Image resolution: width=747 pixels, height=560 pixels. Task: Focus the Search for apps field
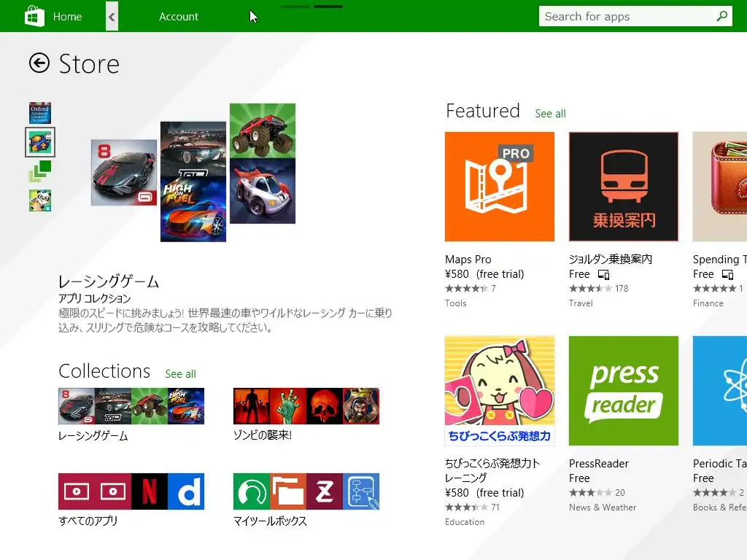[x=635, y=16]
